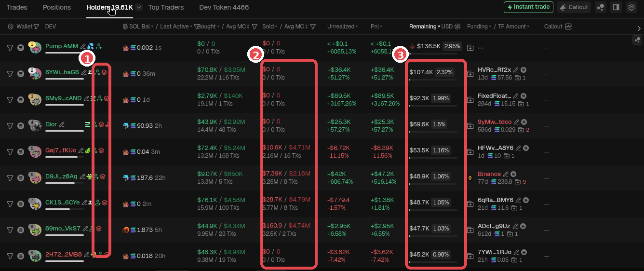Screen dimensions: 644x271
Task: Sort by Unrealized column
Action: (342, 27)
